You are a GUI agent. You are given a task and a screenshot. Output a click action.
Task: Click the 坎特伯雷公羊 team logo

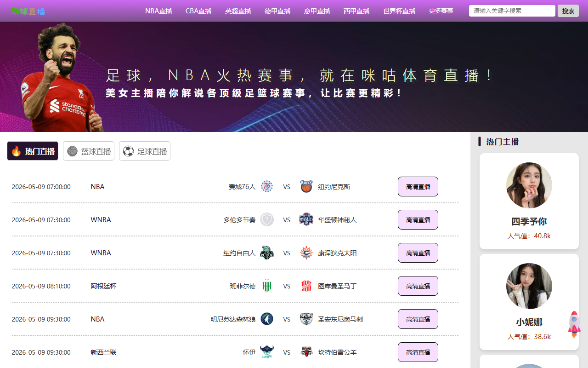306,352
